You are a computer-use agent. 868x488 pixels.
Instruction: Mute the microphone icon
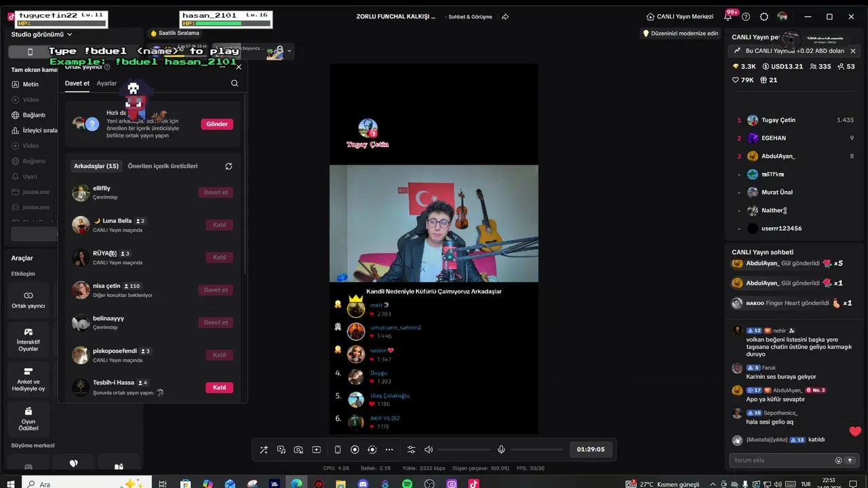point(501,449)
